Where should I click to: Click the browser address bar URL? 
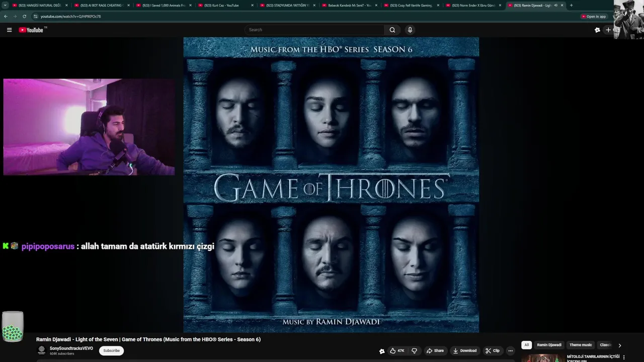[70, 16]
